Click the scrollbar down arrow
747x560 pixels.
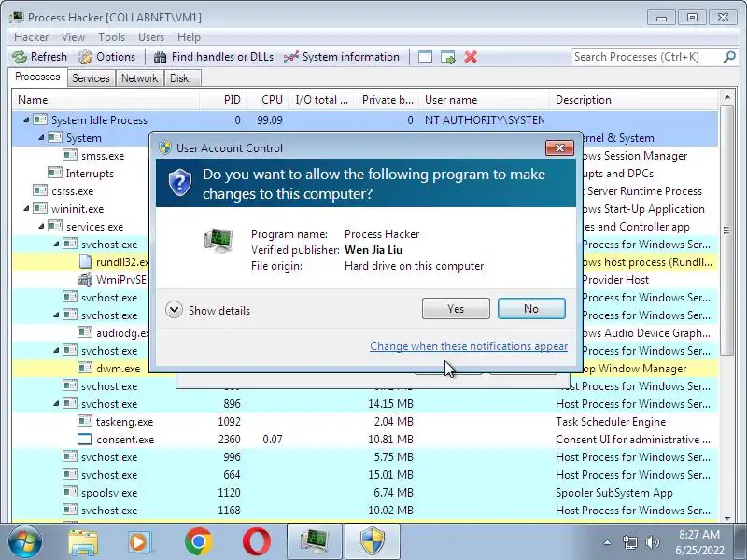click(727, 518)
